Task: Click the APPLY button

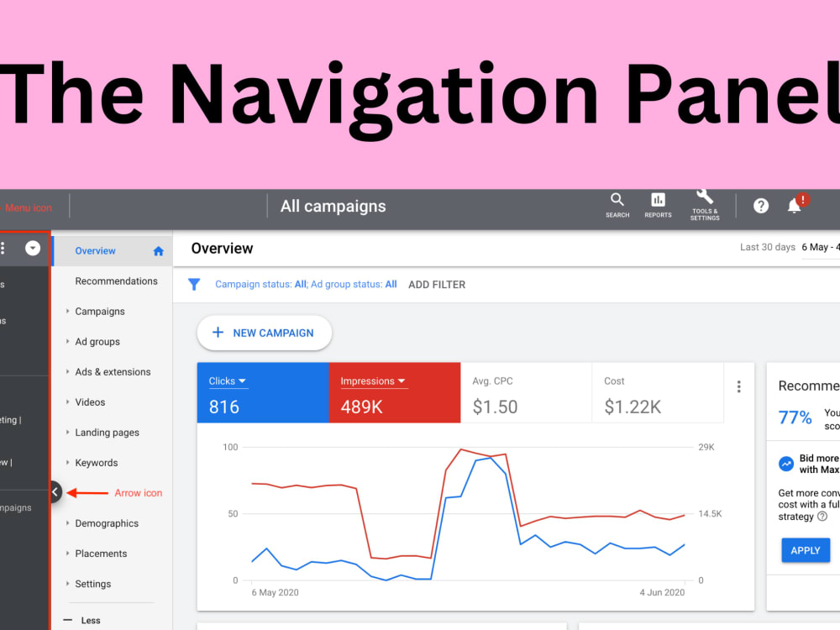Action: pyautogui.click(x=806, y=550)
